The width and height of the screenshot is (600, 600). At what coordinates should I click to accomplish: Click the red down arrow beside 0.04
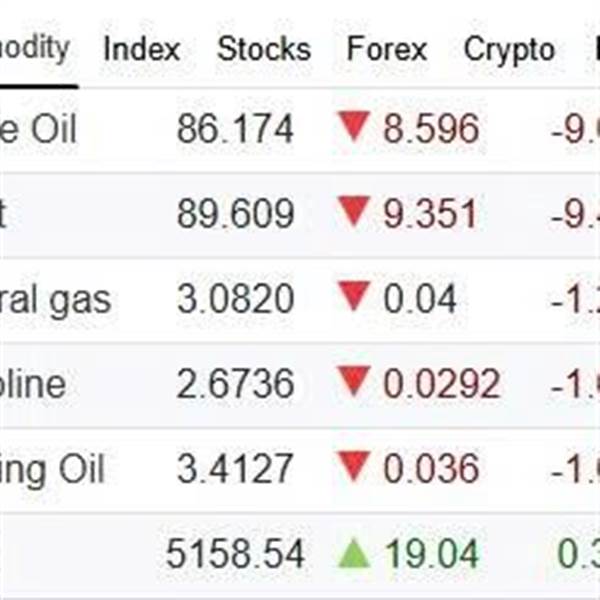[x=354, y=297]
